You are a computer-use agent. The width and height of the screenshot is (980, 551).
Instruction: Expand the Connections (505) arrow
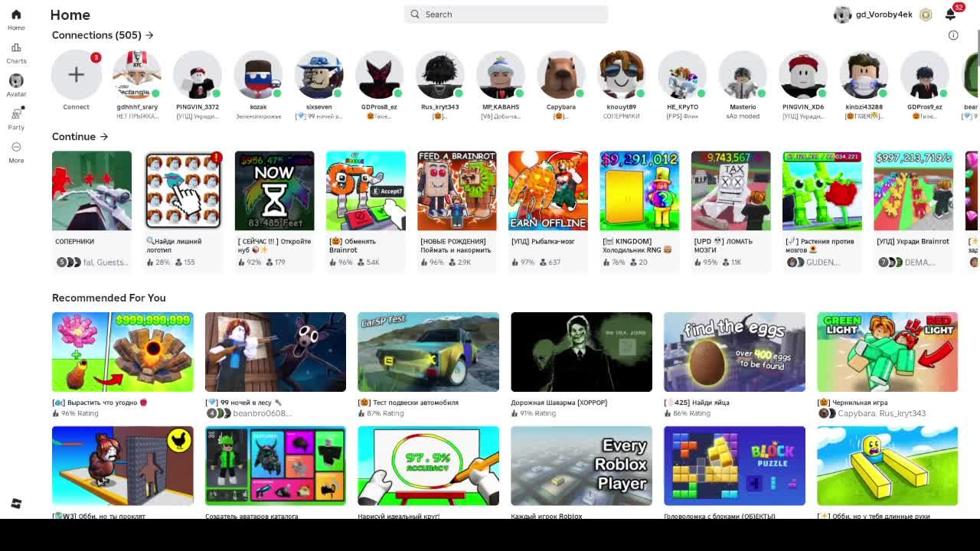point(149,35)
